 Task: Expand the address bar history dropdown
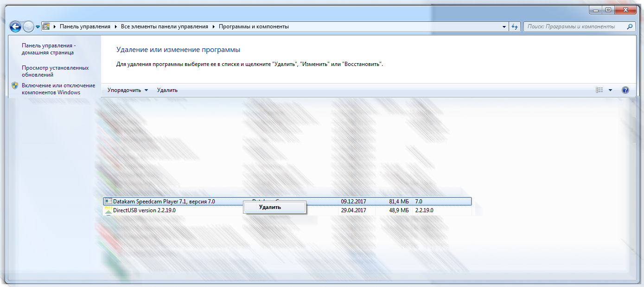click(504, 27)
